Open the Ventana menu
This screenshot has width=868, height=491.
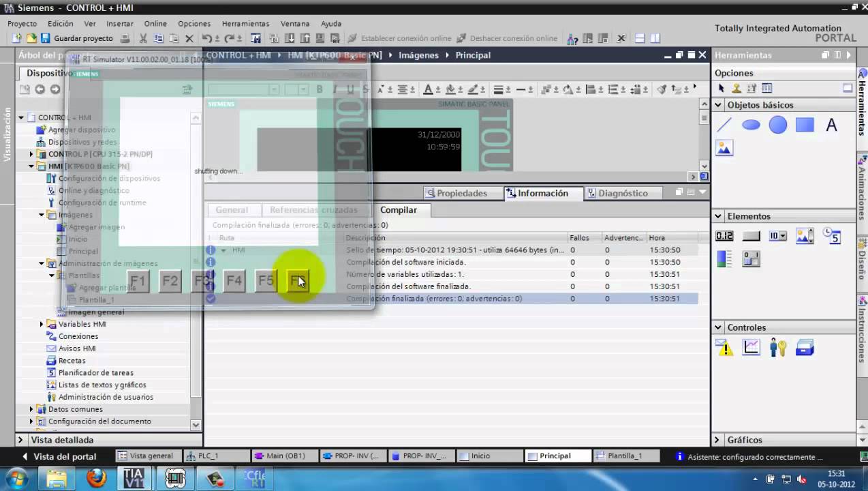(295, 23)
